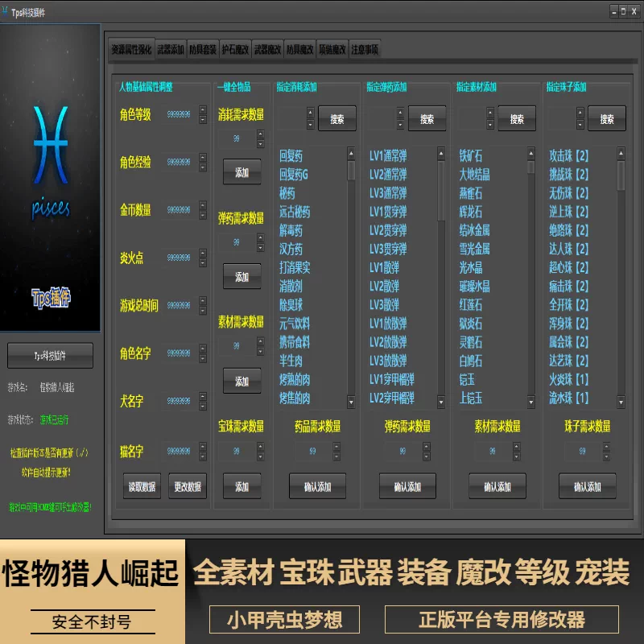The height and width of the screenshot is (644, 644).
Task: Click the 搜索 button in 指定素材添加 column
Action: point(516,118)
